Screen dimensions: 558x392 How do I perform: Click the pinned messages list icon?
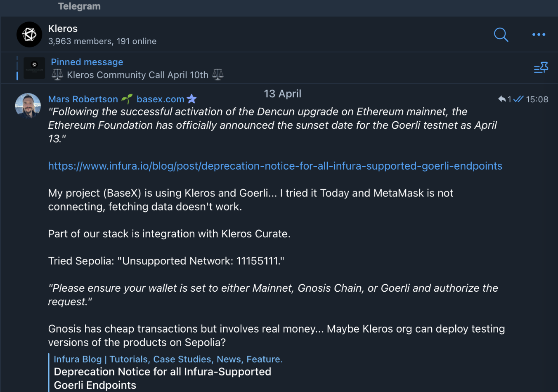pyautogui.click(x=541, y=68)
